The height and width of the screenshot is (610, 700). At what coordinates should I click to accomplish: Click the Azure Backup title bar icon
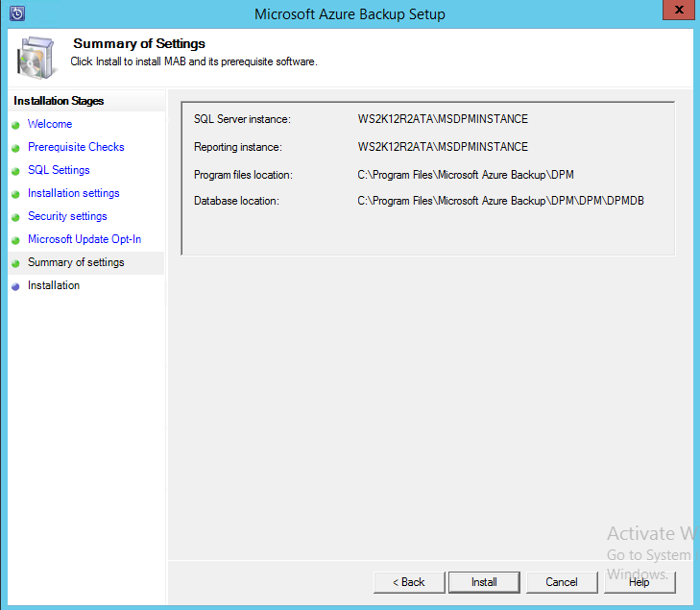click(x=16, y=13)
